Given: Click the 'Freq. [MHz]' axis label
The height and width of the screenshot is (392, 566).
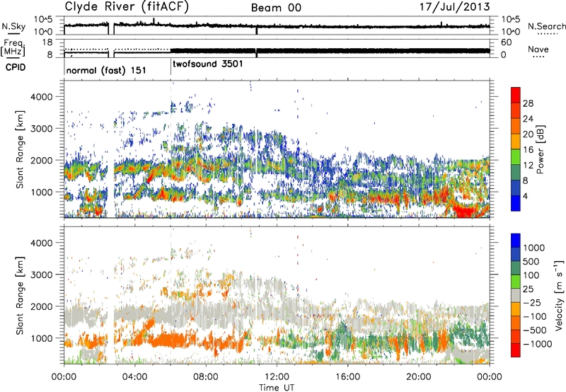Looking at the screenshot, I should point(13,48).
